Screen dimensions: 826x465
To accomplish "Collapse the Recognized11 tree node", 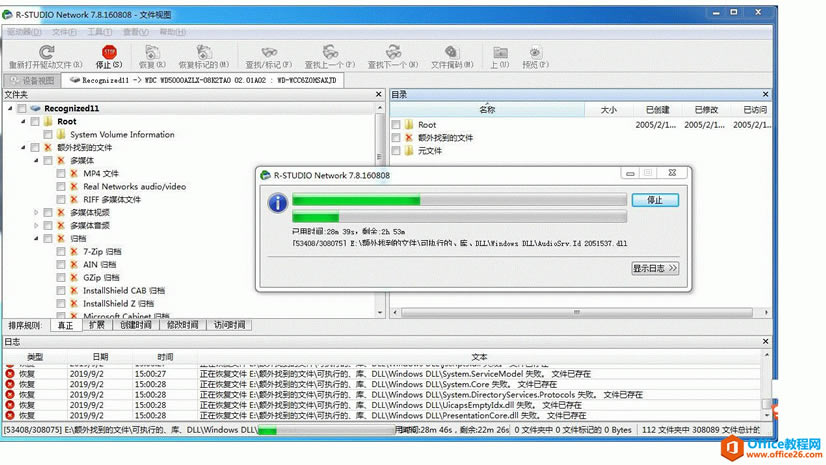I will tap(11, 108).
